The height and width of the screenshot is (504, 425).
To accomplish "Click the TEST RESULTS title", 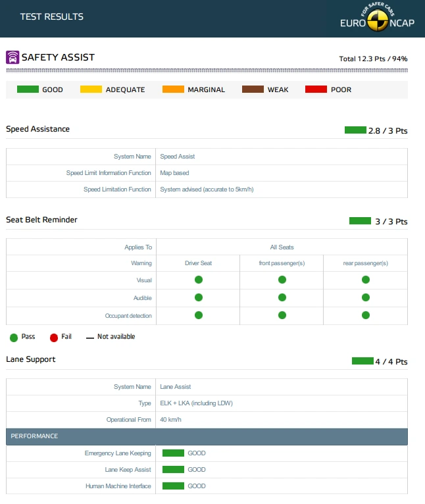I will point(52,16).
